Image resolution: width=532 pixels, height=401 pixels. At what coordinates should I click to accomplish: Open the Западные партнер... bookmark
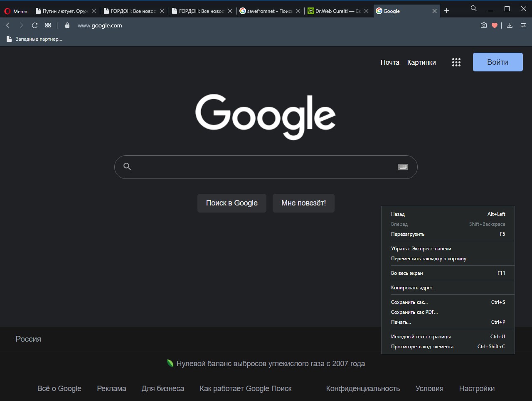[34, 39]
